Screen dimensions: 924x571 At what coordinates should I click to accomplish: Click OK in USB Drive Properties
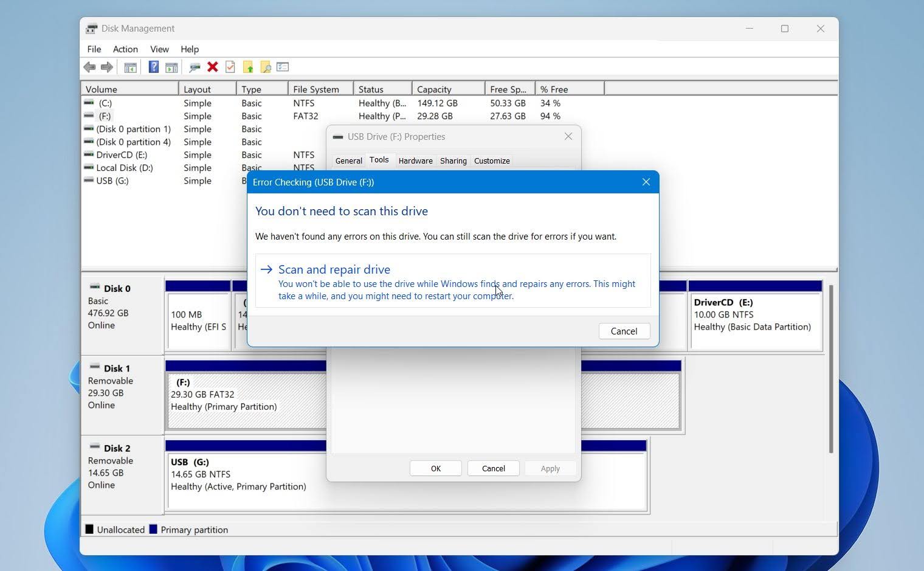[x=436, y=469]
